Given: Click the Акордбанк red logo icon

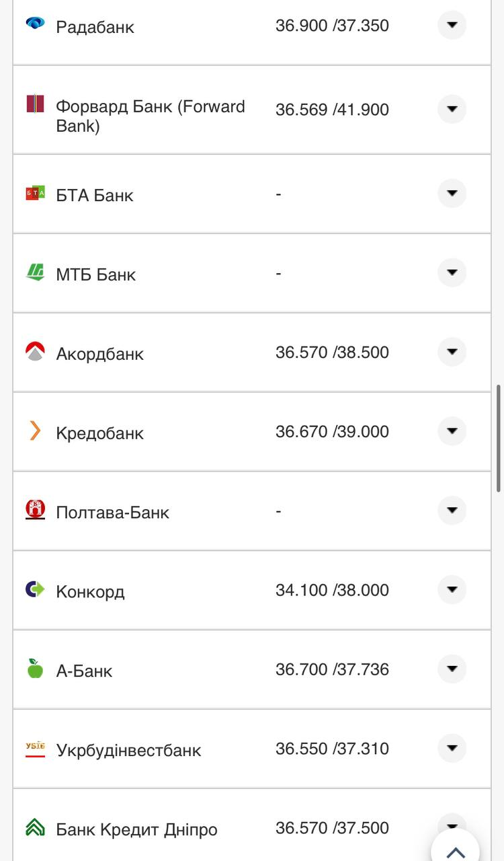Looking at the screenshot, I should 35,352.
